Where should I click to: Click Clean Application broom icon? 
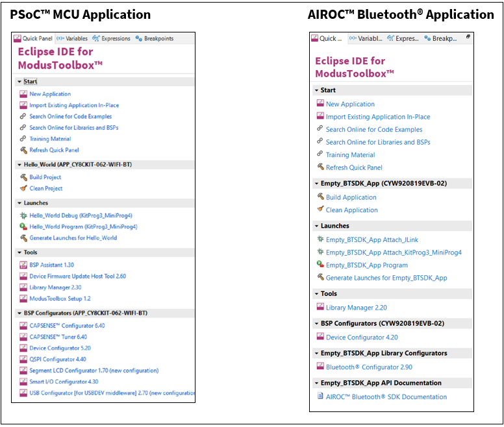pyautogui.click(x=320, y=210)
